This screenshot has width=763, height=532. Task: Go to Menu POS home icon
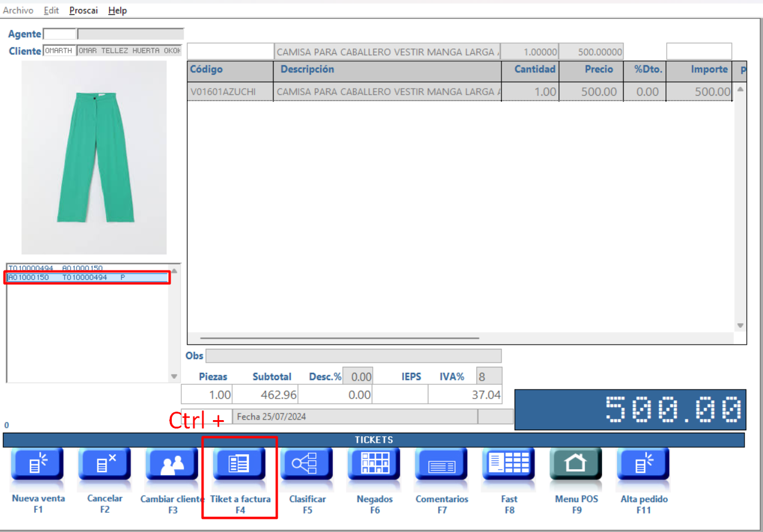point(576,465)
